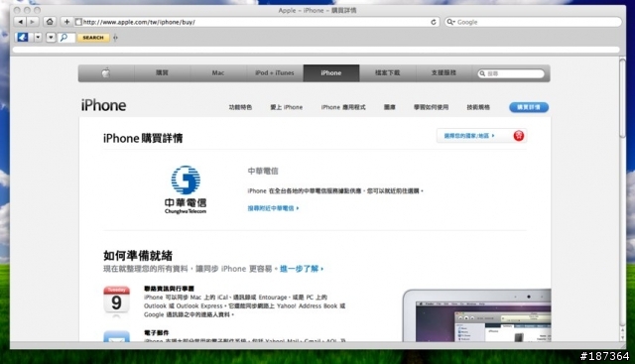Screen dimensions: 635x364
Task: Click the iPhone 購買詳情 page heading
Action: coord(143,138)
